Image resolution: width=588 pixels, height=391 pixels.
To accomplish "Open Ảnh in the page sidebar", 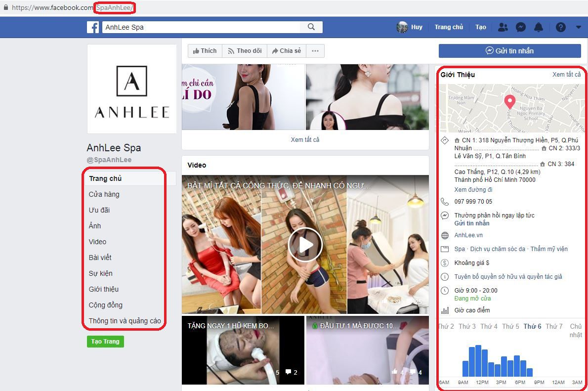I will coord(95,226).
